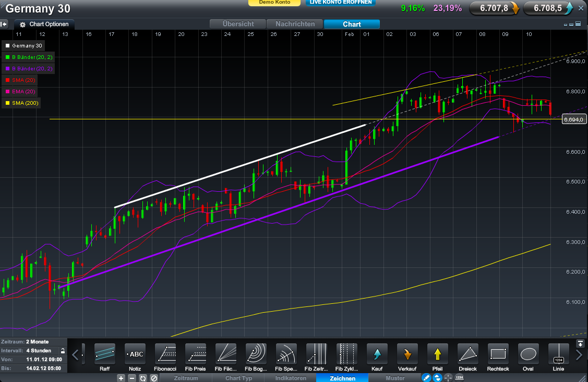Select the Notiz ABC note tool
Image resolution: width=588 pixels, height=382 pixels.
(x=135, y=358)
